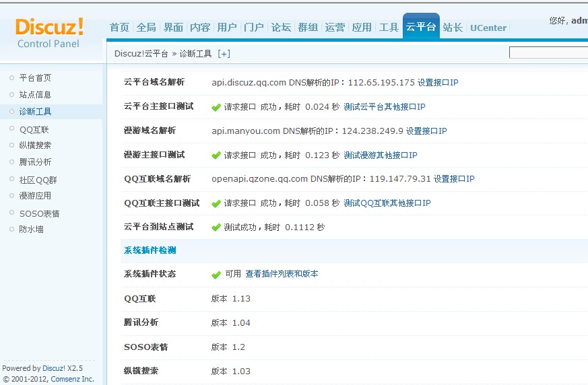Click 测试云平台其他接口IP link
Image resolution: width=588 pixels, height=385 pixels.
[x=384, y=107]
